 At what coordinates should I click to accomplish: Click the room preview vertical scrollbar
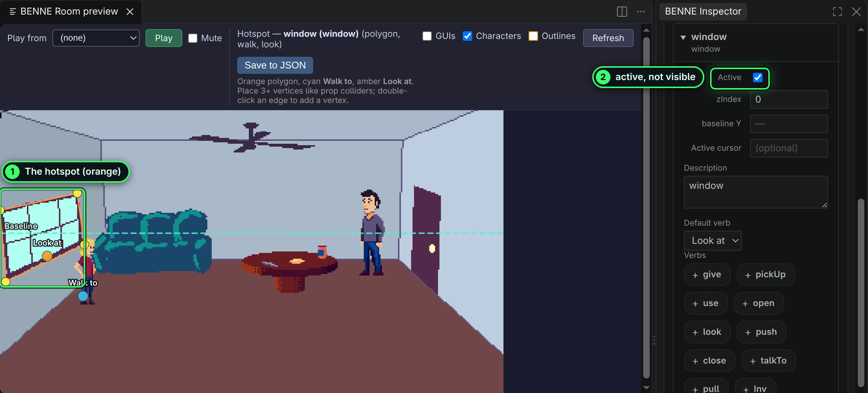(x=646, y=207)
